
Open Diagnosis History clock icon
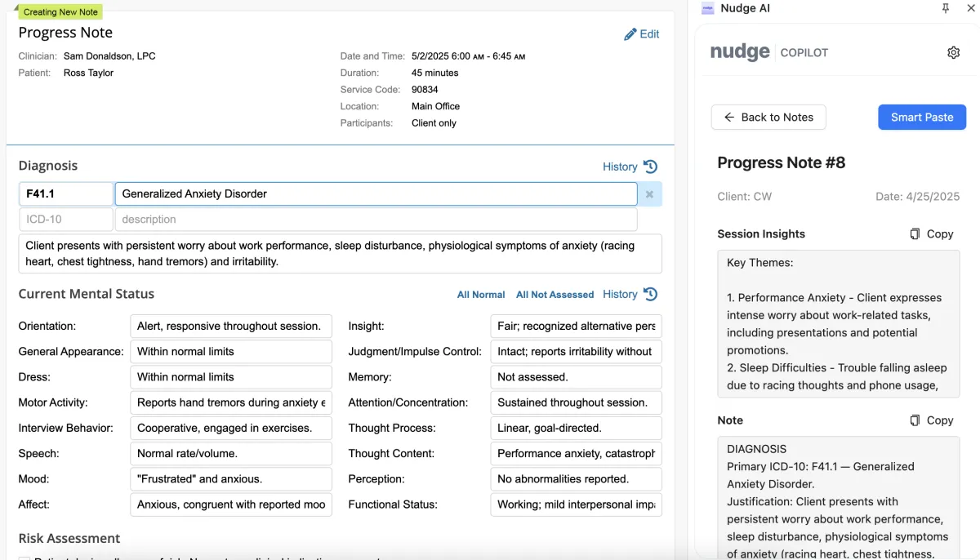point(650,167)
